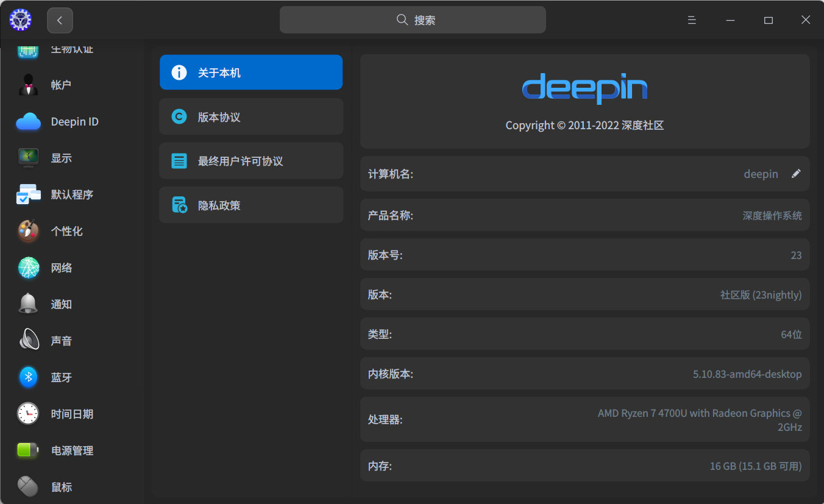Click the version number 23
Viewport: 824px width, 504px height.
coord(796,255)
